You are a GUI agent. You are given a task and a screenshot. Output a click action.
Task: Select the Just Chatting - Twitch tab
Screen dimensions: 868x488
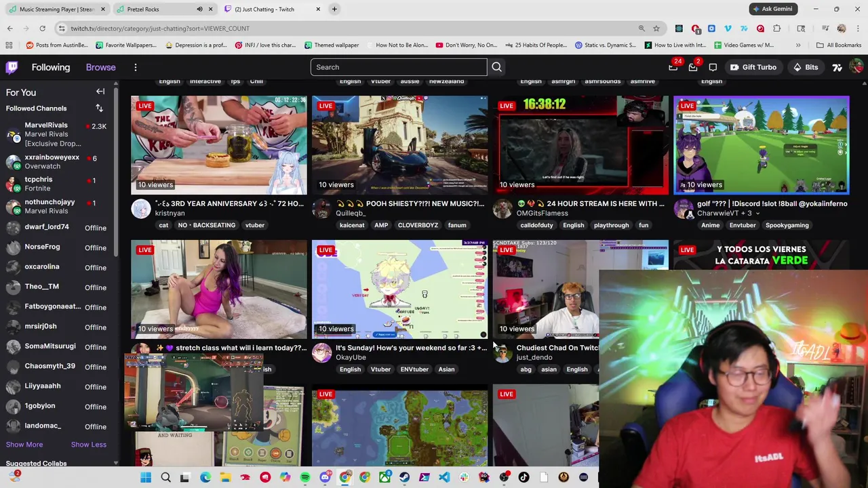[x=271, y=9]
